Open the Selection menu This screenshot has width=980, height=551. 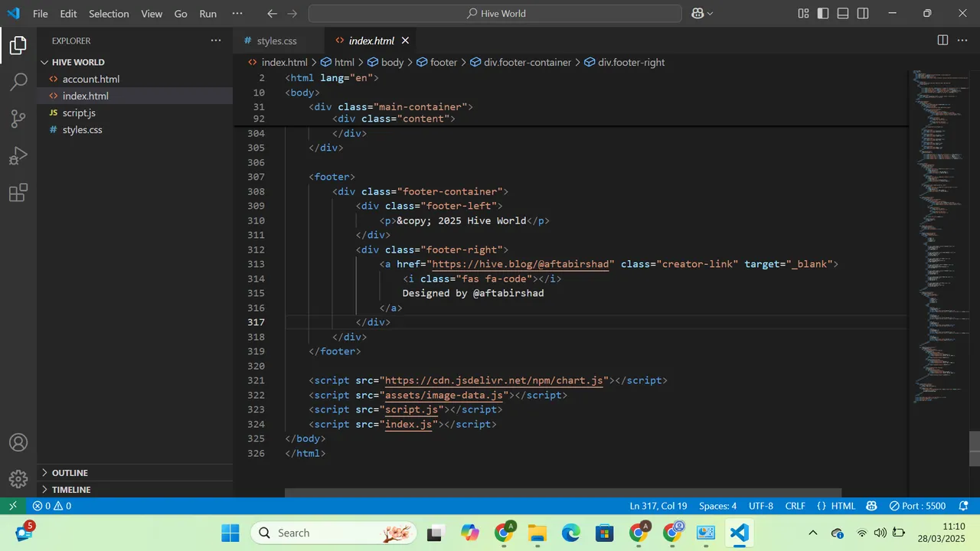109,14
